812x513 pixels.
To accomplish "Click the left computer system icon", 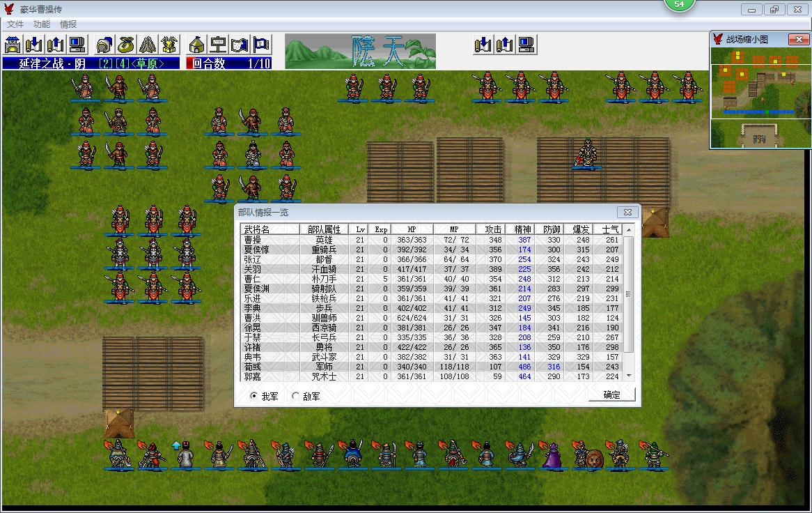I will point(77,45).
